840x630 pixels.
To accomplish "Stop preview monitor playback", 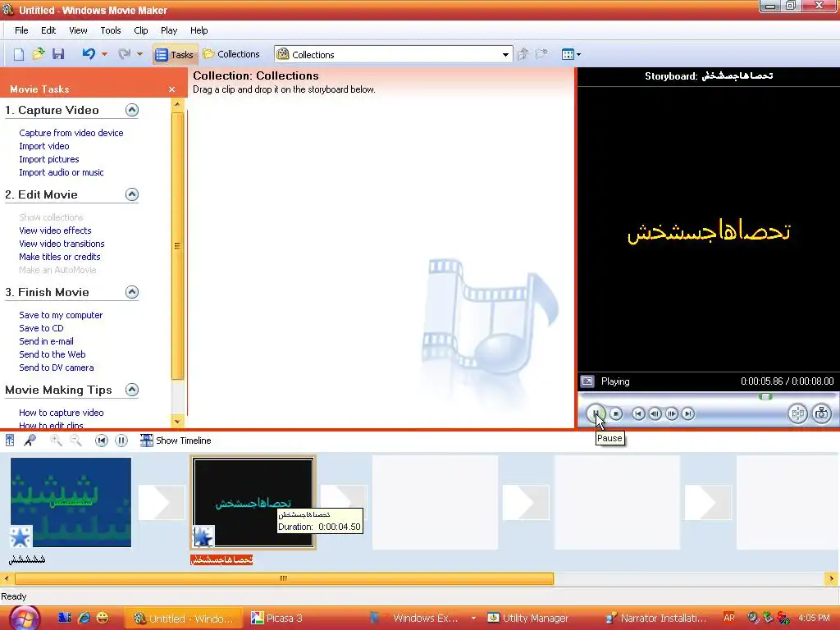I will [x=616, y=413].
